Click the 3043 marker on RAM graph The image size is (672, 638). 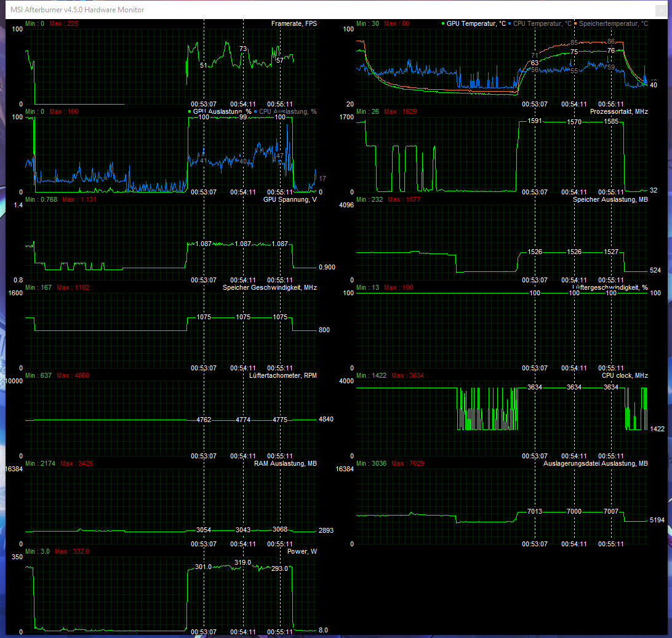(x=243, y=530)
